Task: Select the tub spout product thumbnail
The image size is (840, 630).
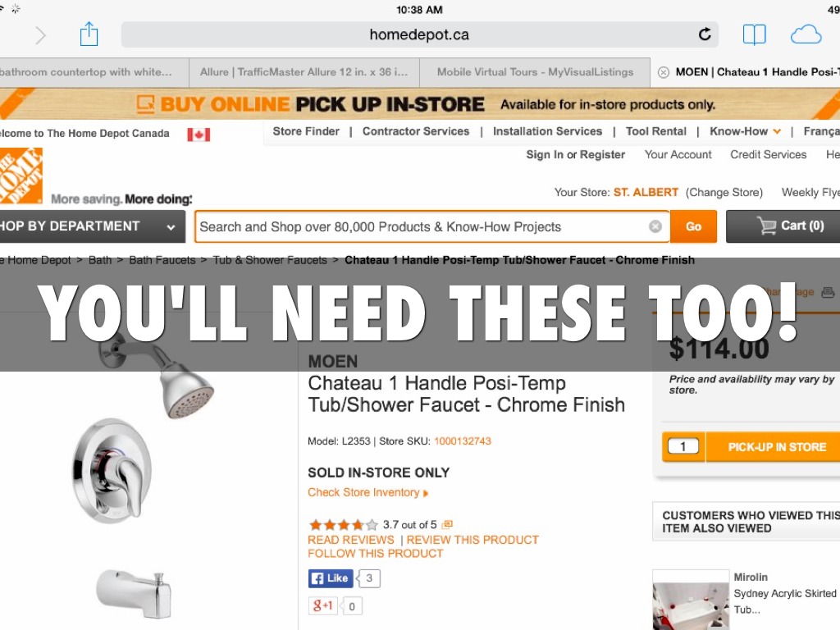Action: coord(134,594)
